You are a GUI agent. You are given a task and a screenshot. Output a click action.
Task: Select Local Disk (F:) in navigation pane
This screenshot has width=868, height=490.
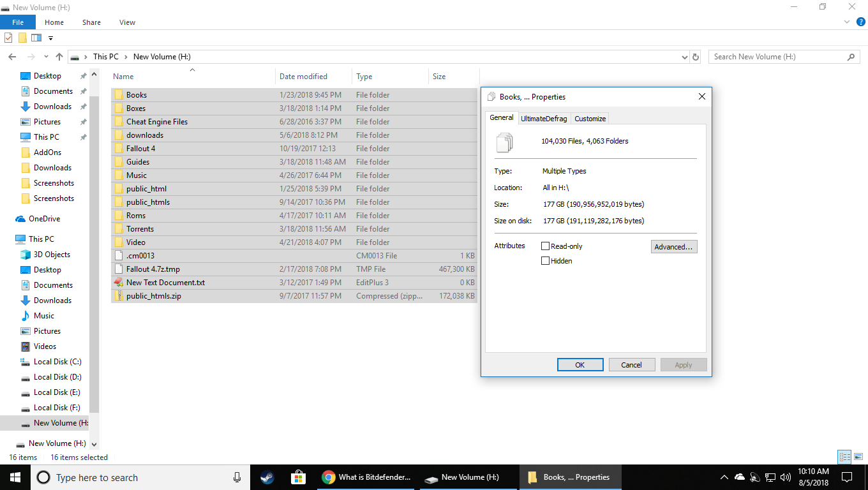point(57,408)
